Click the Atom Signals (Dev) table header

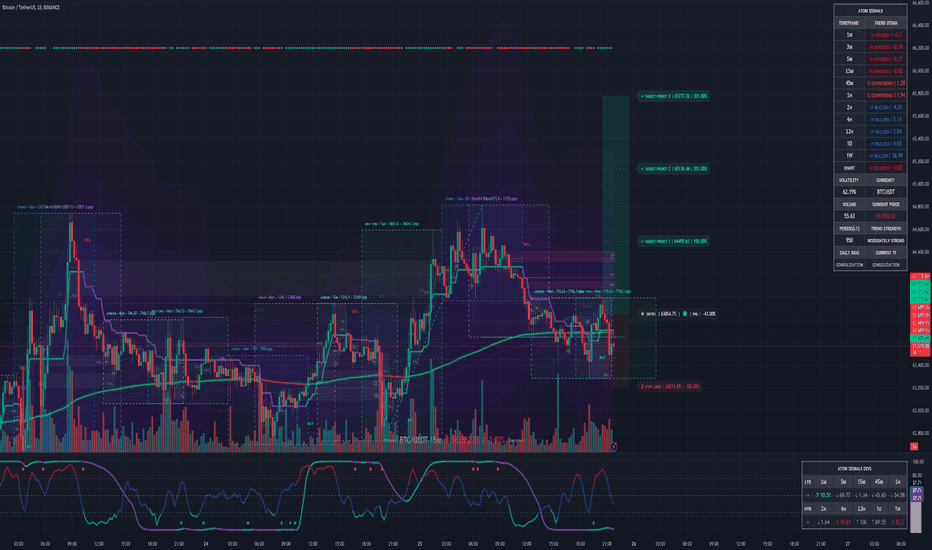tap(854, 469)
